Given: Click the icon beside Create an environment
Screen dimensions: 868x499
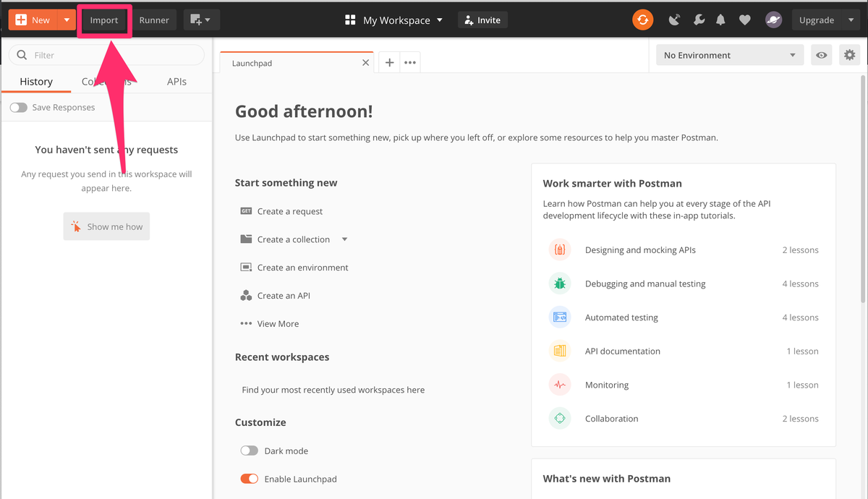Looking at the screenshot, I should [x=246, y=268].
